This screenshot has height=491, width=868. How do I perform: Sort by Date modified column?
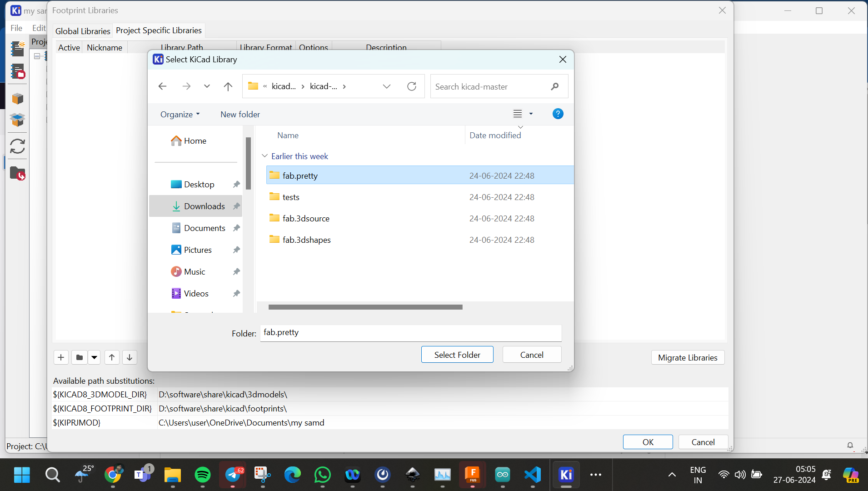click(x=495, y=135)
